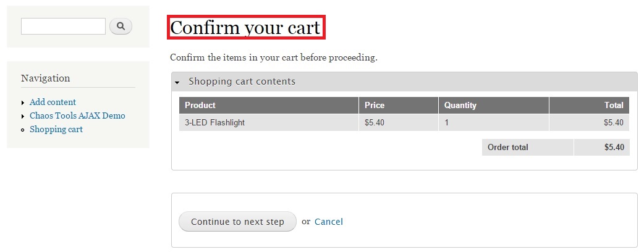Open the Add content link
Screen dimensions: 644x252
click(x=53, y=102)
